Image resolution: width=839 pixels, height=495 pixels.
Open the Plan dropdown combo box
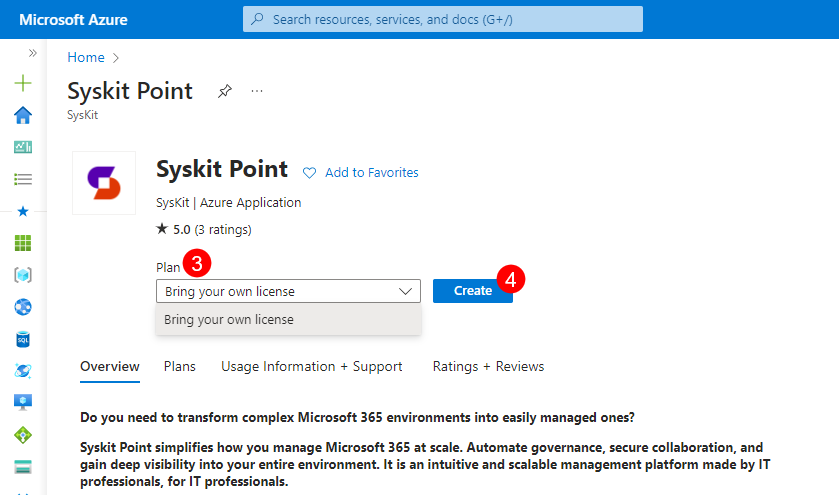point(288,291)
